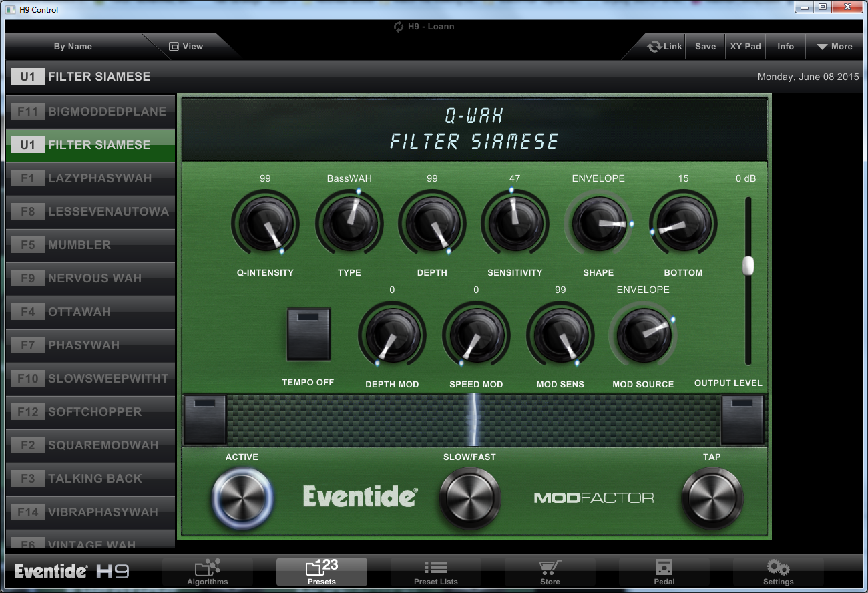Select the OTTAWAH preset

pos(90,312)
